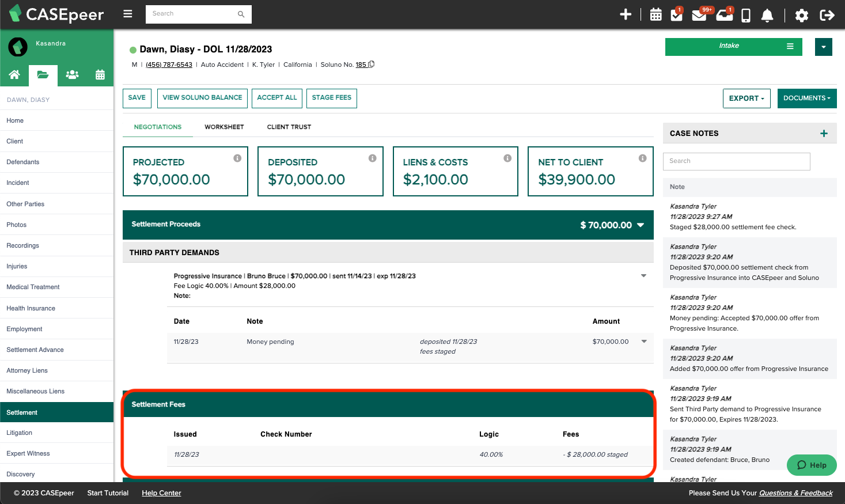Click the Stage Fees button
The width and height of the screenshot is (845, 504).
point(332,98)
